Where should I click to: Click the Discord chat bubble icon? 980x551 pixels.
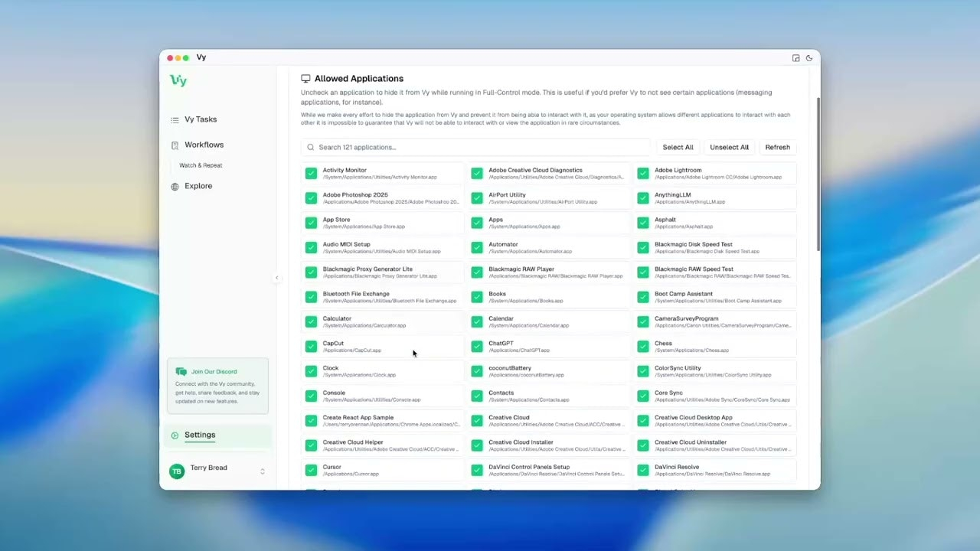pyautogui.click(x=181, y=372)
